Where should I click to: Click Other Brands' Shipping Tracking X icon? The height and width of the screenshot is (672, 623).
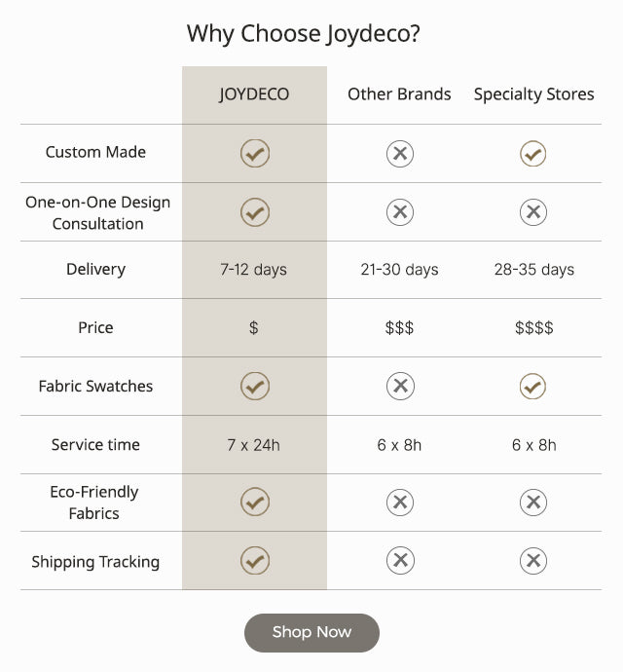399,561
